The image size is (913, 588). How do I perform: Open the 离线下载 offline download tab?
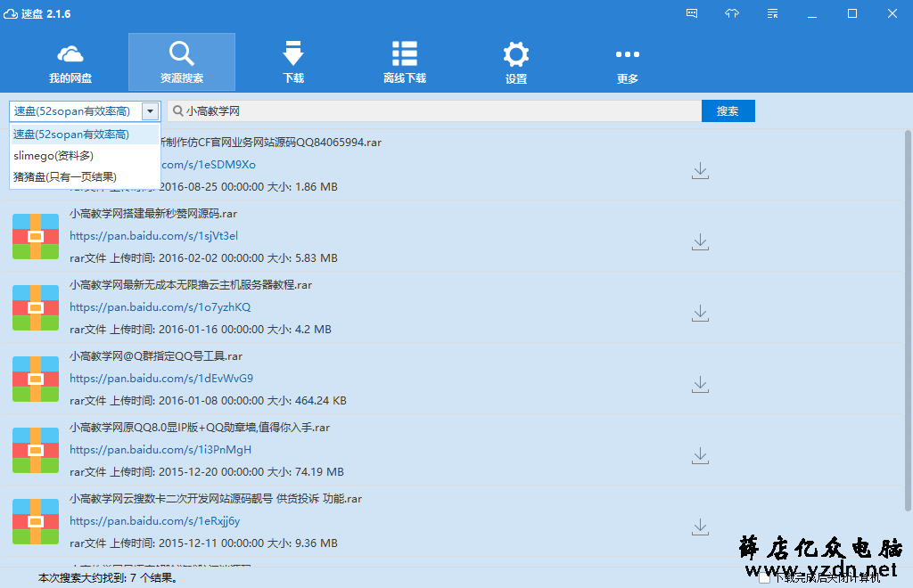click(405, 62)
